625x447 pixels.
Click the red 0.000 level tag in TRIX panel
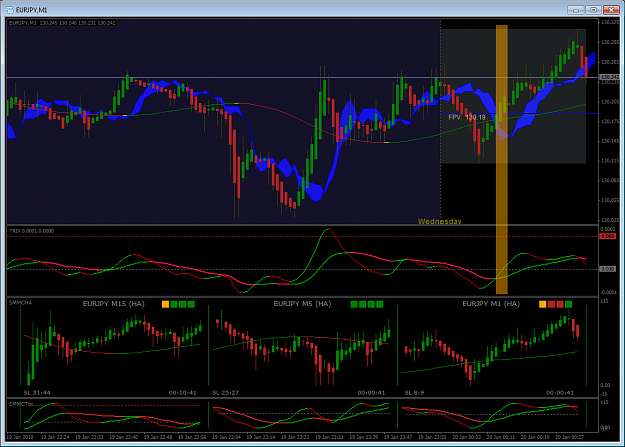[x=608, y=236]
